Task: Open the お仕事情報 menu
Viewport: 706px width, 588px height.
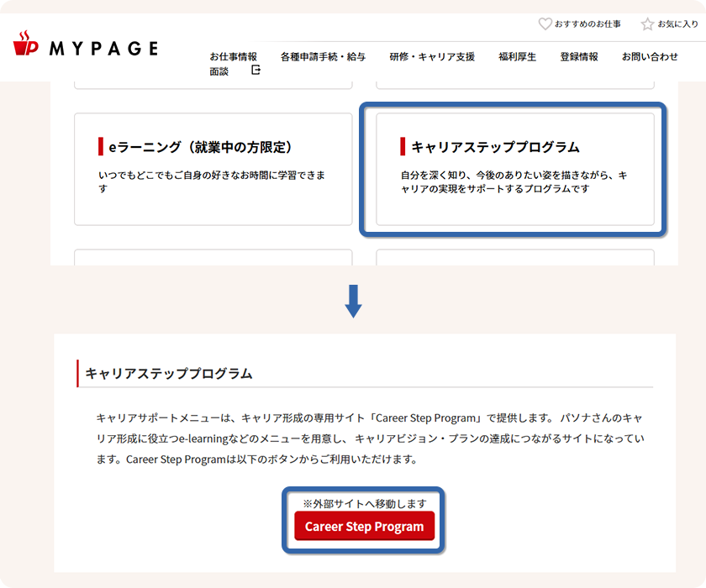Action: [234, 56]
